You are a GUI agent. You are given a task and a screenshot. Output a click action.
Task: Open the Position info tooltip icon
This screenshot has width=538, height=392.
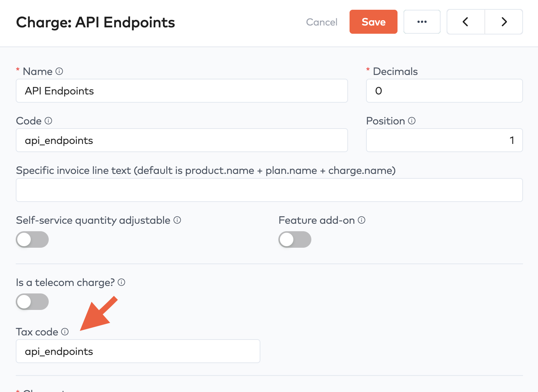tap(412, 121)
